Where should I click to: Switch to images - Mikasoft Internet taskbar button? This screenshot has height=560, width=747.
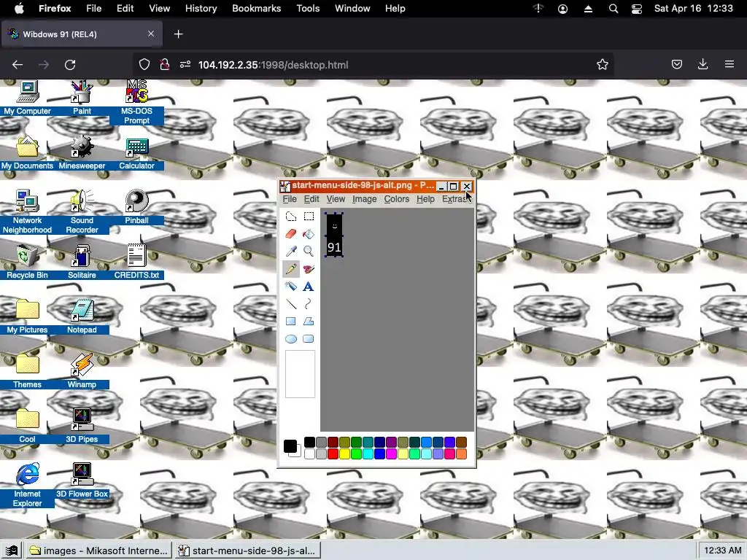(99, 551)
